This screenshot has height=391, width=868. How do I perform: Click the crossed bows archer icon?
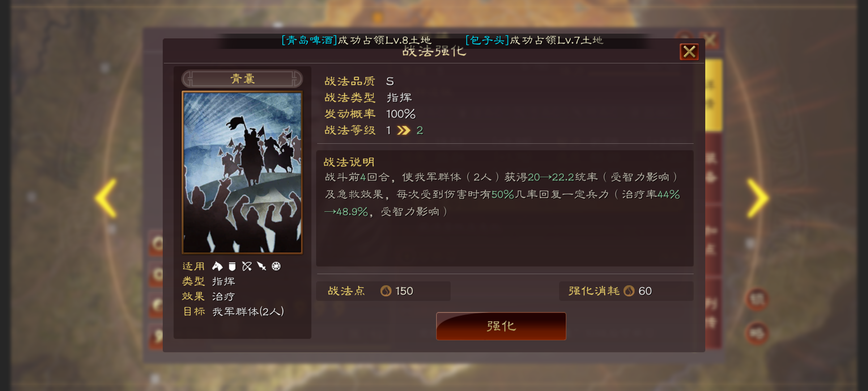(x=247, y=266)
